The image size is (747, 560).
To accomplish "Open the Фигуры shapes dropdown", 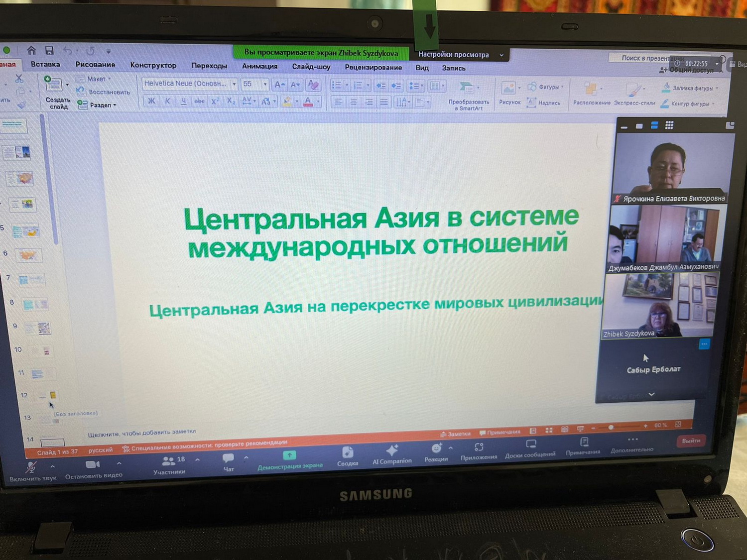I will [x=563, y=87].
